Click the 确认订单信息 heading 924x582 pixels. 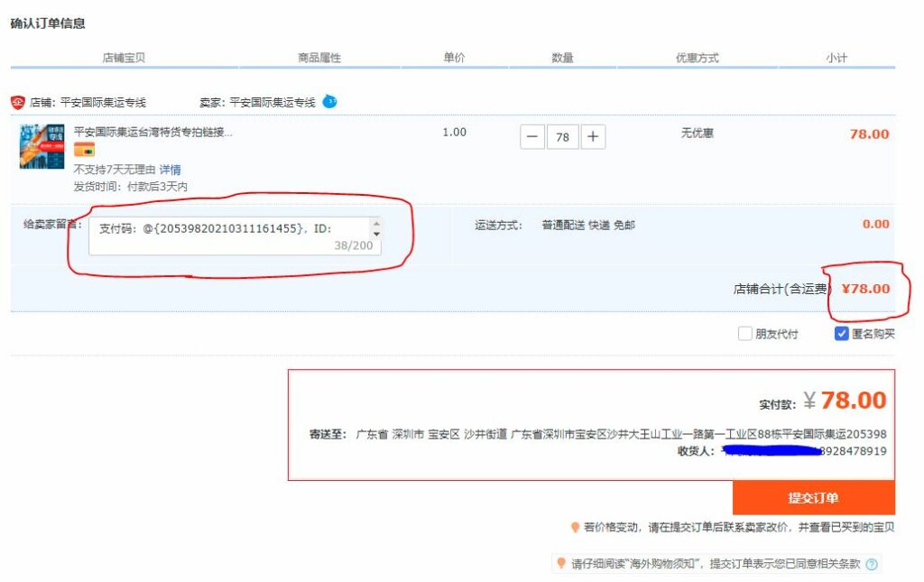(x=48, y=23)
